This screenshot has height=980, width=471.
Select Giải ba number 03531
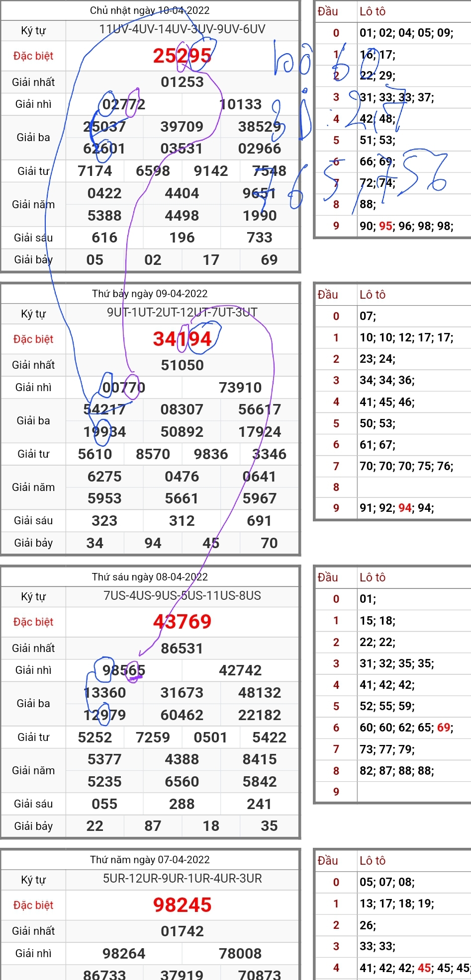[x=182, y=149]
